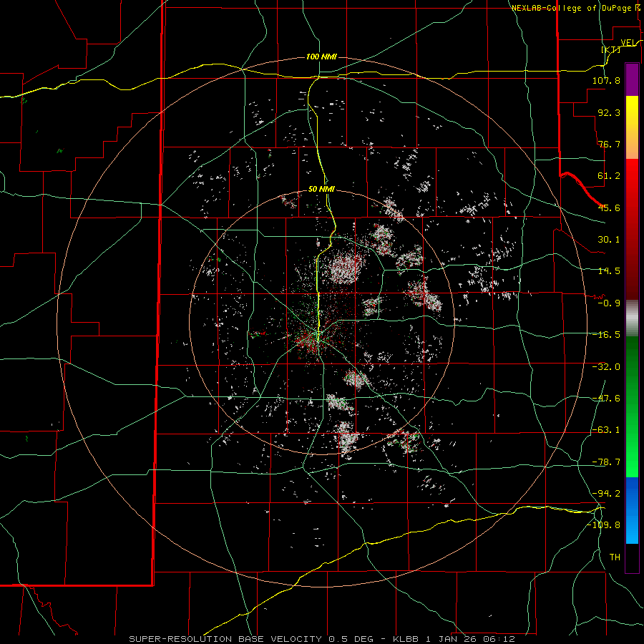This screenshot has width=644, height=644.
Task: Click the -63.1 velocity scale value
Action: click(606, 430)
